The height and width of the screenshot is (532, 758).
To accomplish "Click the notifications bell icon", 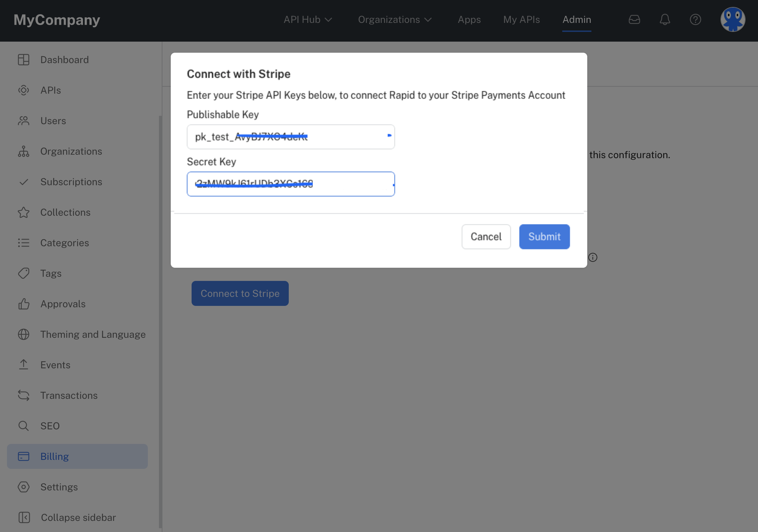I will pyautogui.click(x=665, y=19).
